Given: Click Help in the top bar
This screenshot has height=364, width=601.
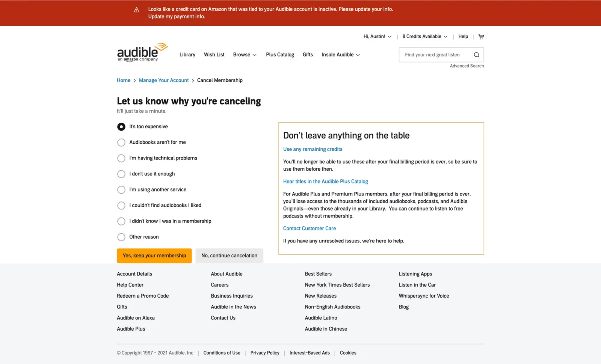Looking at the screenshot, I should [463, 36].
